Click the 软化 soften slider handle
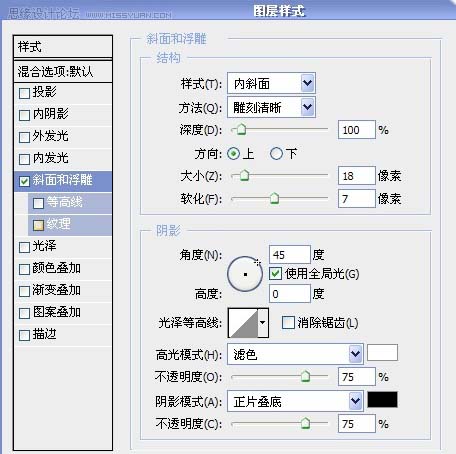This screenshot has width=456, height=454. tap(274, 198)
